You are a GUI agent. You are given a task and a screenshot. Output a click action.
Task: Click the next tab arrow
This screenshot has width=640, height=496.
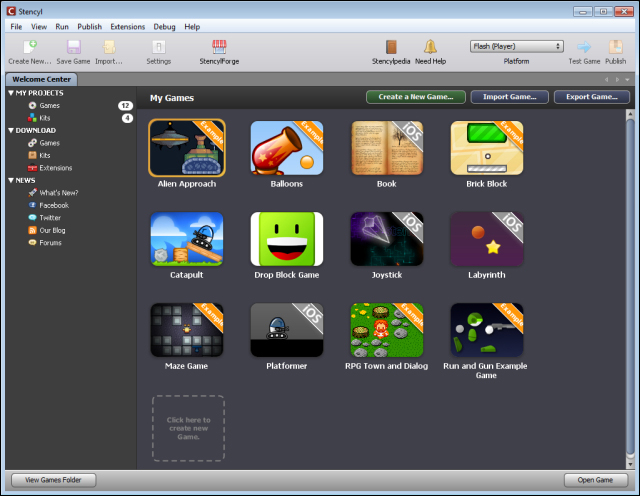617,80
